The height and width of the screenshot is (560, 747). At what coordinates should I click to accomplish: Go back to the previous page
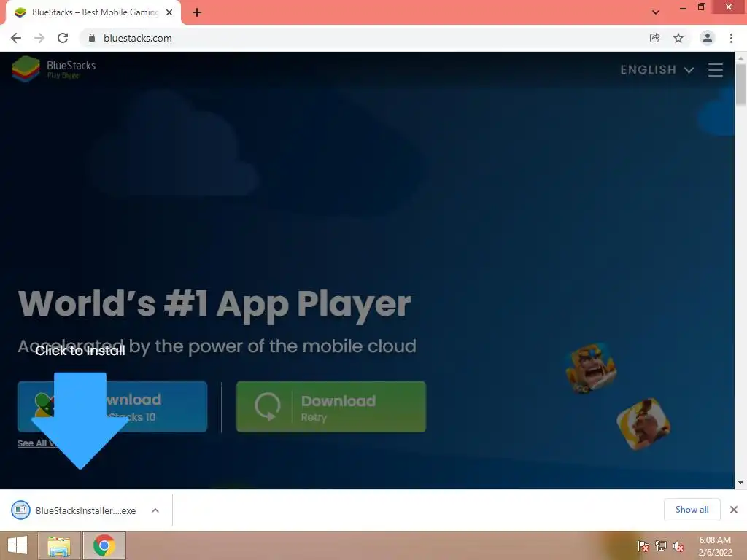pos(16,38)
